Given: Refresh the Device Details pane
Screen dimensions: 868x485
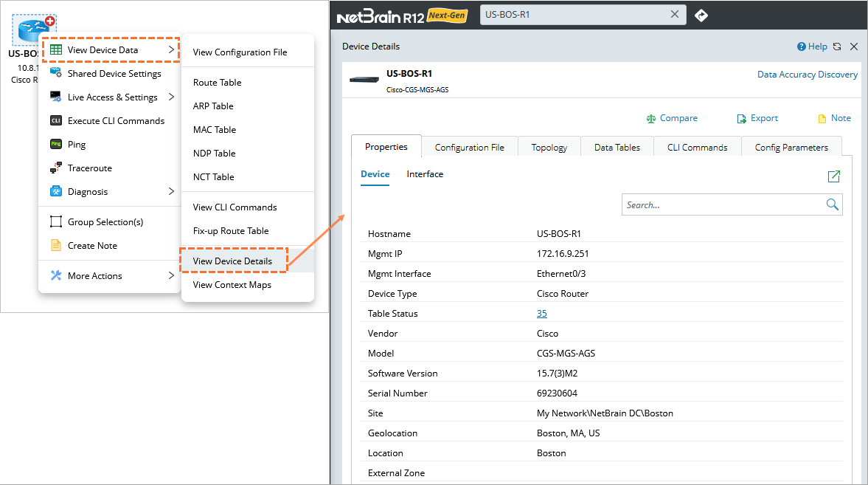Looking at the screenshot, I should click(x=837, y=47).
